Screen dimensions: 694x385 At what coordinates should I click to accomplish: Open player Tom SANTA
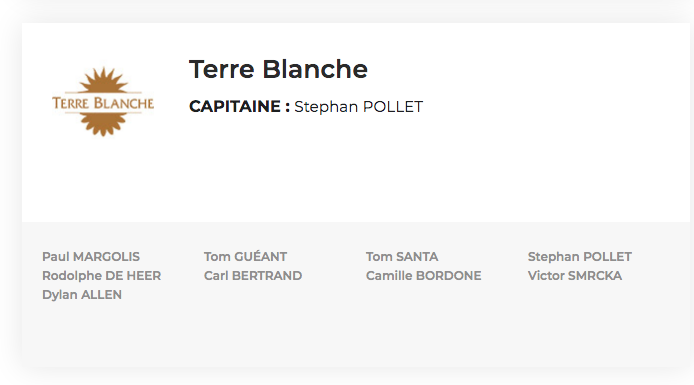[402, 257]
